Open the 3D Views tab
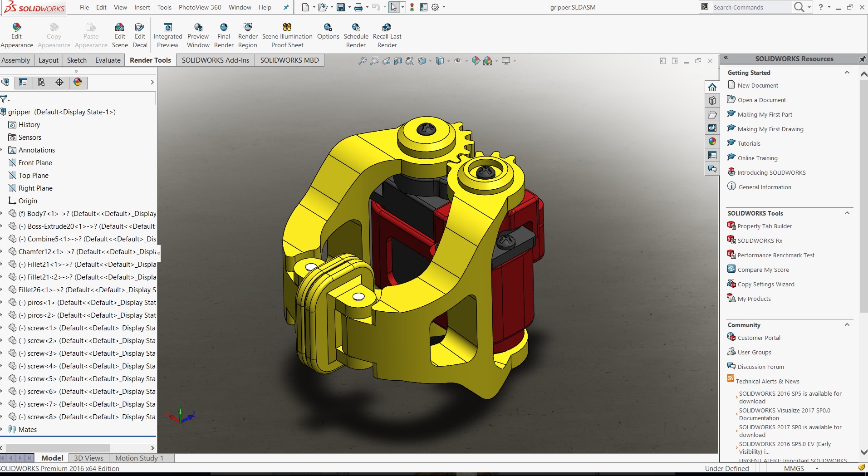 tap(88, 458)
